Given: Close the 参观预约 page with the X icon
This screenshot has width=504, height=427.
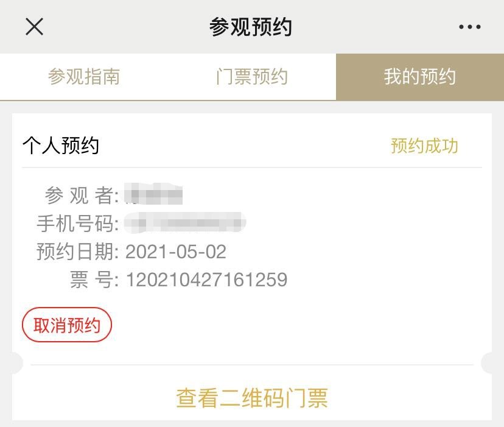Looking at the screenshot, I should (34, 27).
